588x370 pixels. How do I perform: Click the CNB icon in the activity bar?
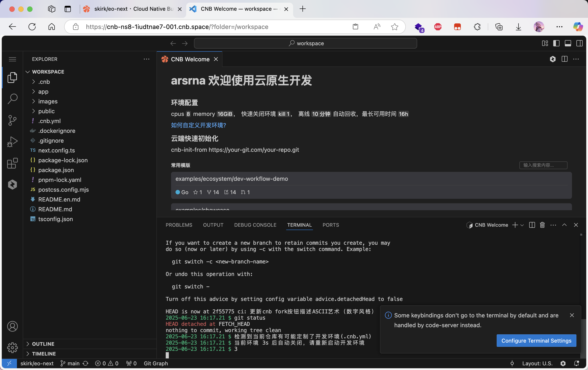12,185
